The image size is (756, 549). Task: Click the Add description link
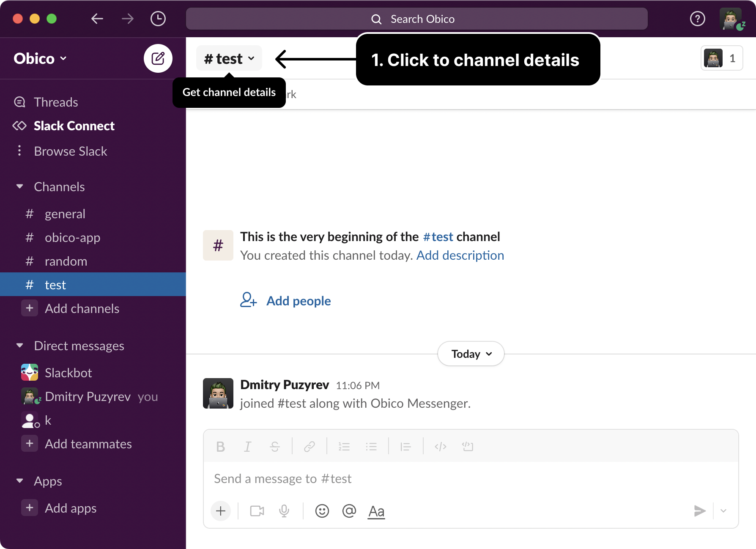[x=460, y=255]
